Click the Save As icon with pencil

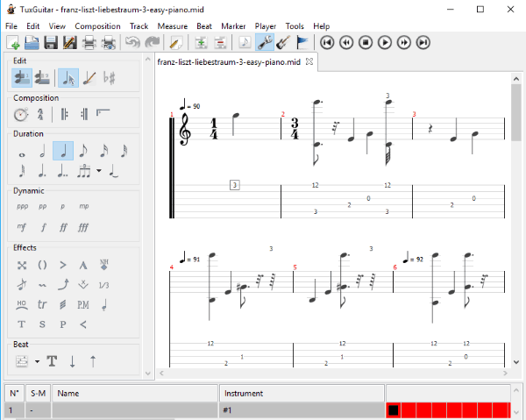click(70, 43)
